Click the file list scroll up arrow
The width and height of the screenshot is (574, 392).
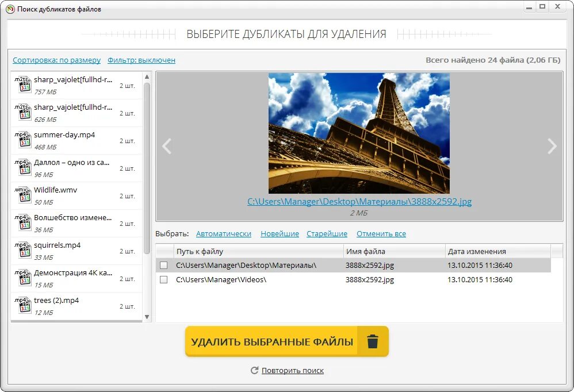(x=147, y=77)
